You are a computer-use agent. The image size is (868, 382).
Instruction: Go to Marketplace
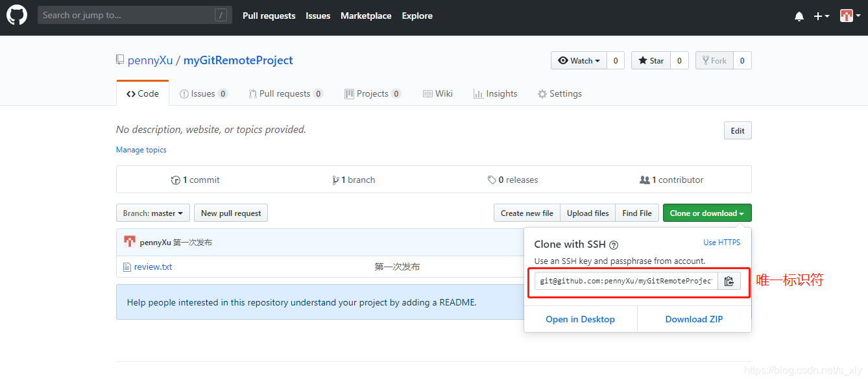pos(366,16)
